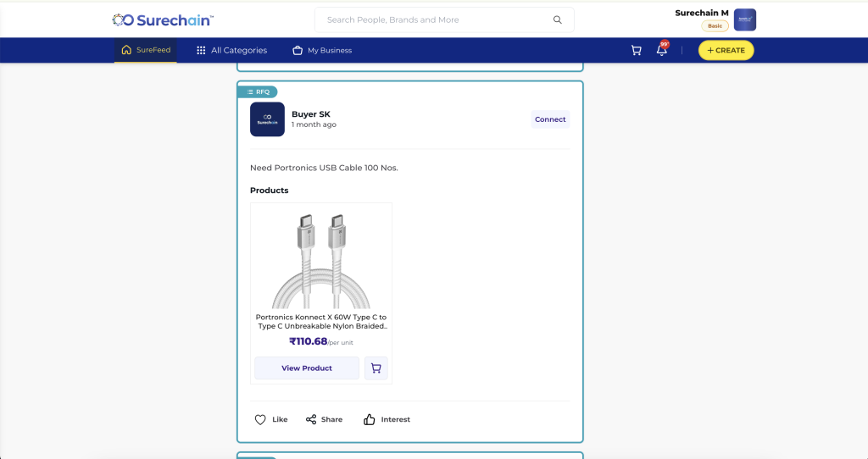Click the Products heading
Viewport: 868px width, 459px height.
269,191
